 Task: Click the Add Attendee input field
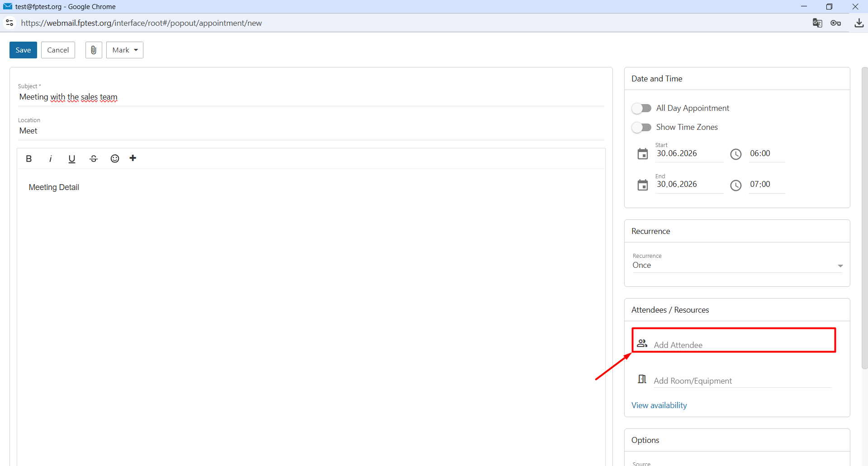742,345
